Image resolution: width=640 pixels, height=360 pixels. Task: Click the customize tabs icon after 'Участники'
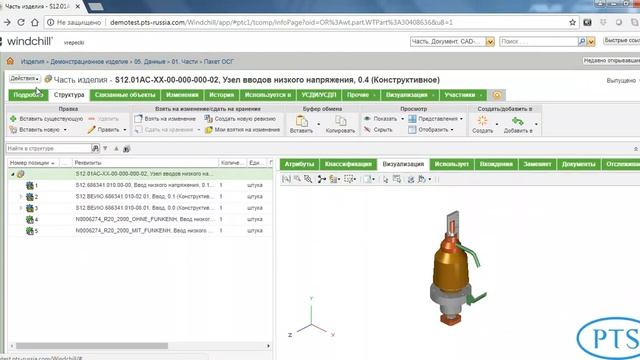coord(497,95)
